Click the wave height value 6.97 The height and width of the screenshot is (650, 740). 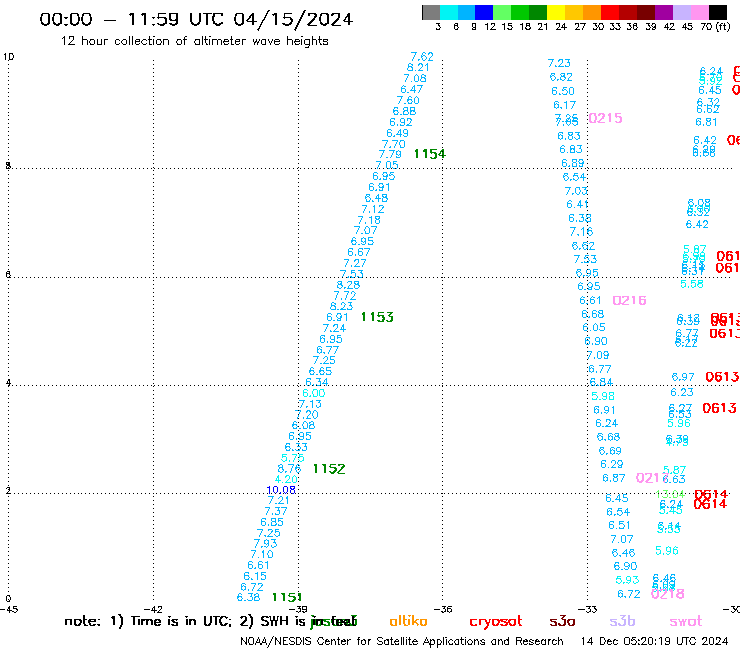683,377
